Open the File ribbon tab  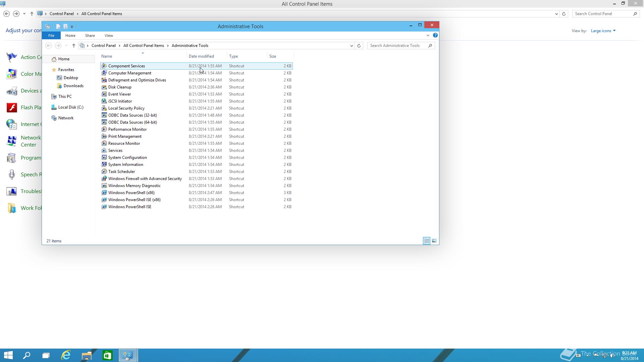coord(51,36)
